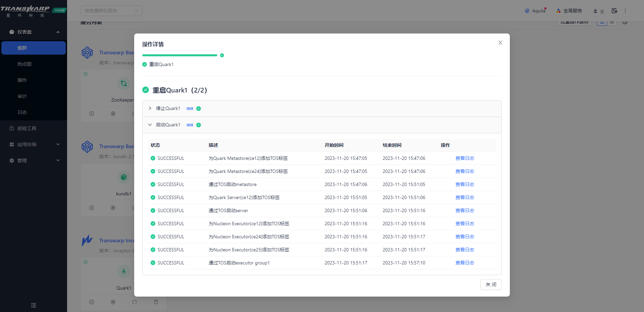This screenshot has width=644, height=312.
Task: Click stop icon under ZooKeeper card
Action: pyautogui.click(x=113, y=114)
